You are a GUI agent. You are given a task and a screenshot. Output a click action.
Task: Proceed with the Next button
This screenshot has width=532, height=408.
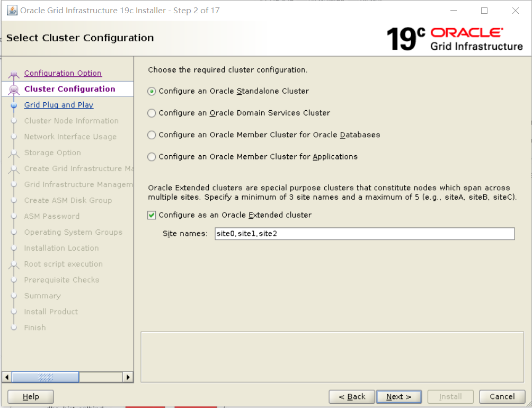[399, 396]
